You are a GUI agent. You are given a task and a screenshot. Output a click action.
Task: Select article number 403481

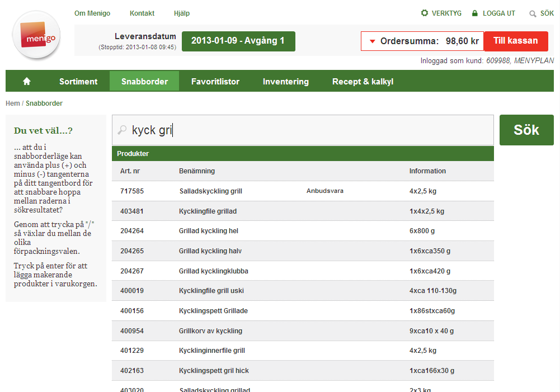[x=132, y=211]
